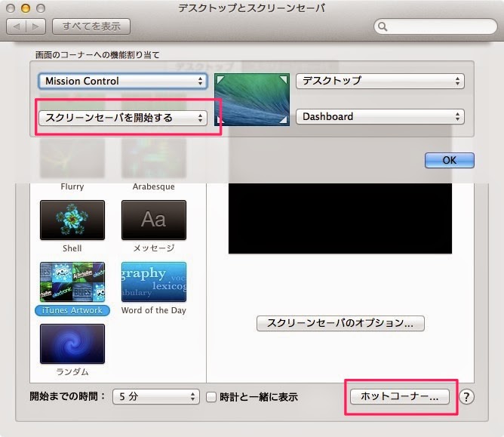Open the Dashboard corner dropdown
504x437 pixels.
(x=380, y=116)
